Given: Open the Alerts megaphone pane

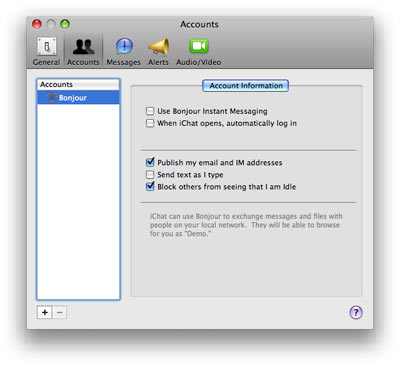Looking at the screenshot, I should tap(159, 52).
